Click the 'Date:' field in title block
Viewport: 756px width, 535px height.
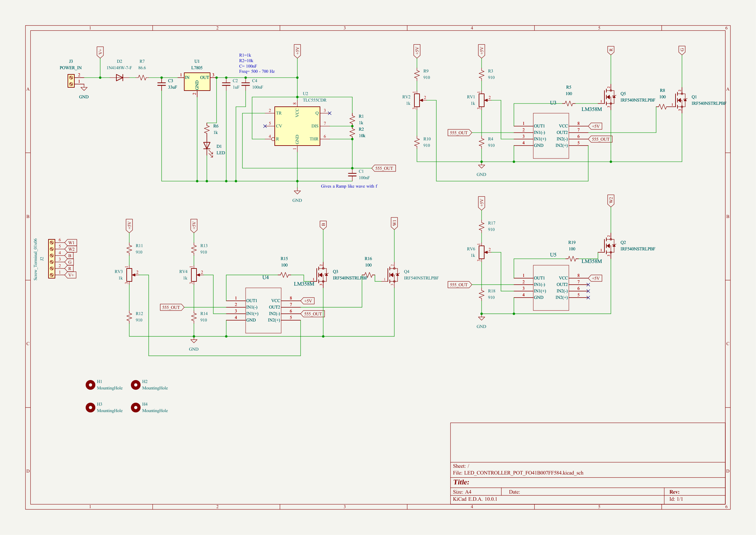[x=514, y=492]
